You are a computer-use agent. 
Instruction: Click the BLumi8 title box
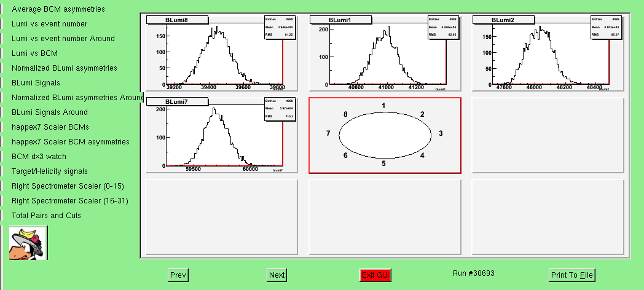click(178, 20)
